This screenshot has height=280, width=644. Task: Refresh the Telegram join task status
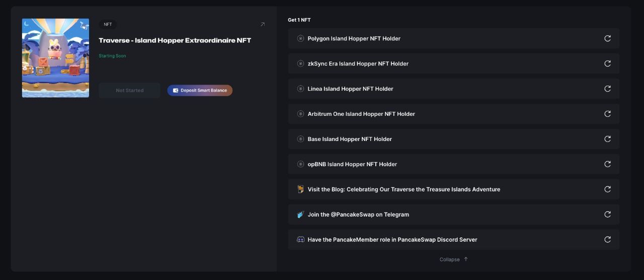pos(607,215)
